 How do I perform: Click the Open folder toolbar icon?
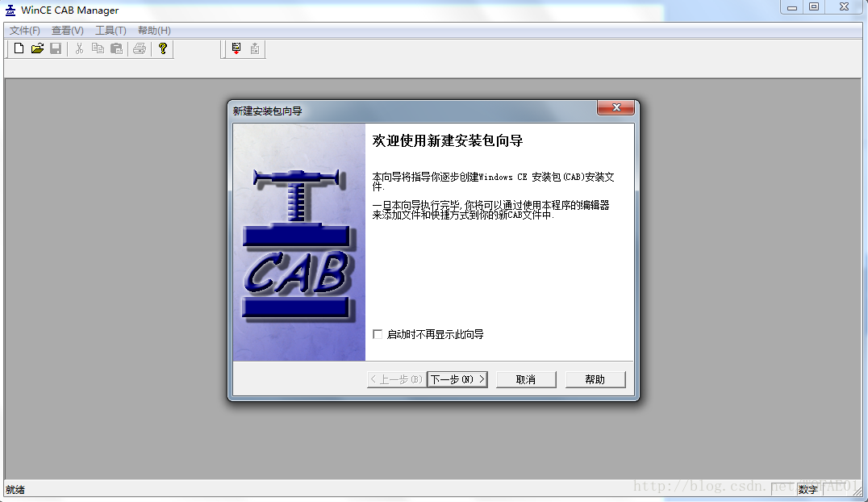point(37,48)
